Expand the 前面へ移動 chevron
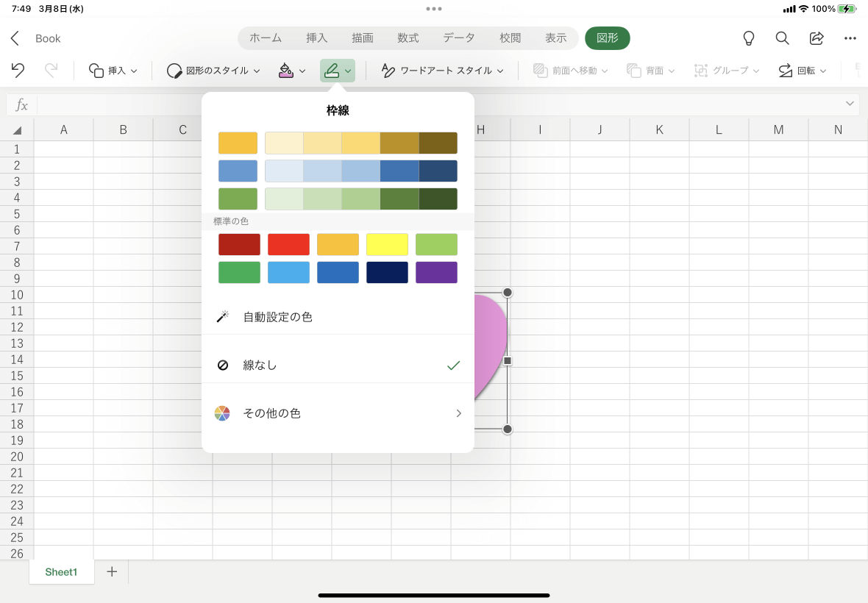Screen dimensions: 868x603 [x=605, y=71]
